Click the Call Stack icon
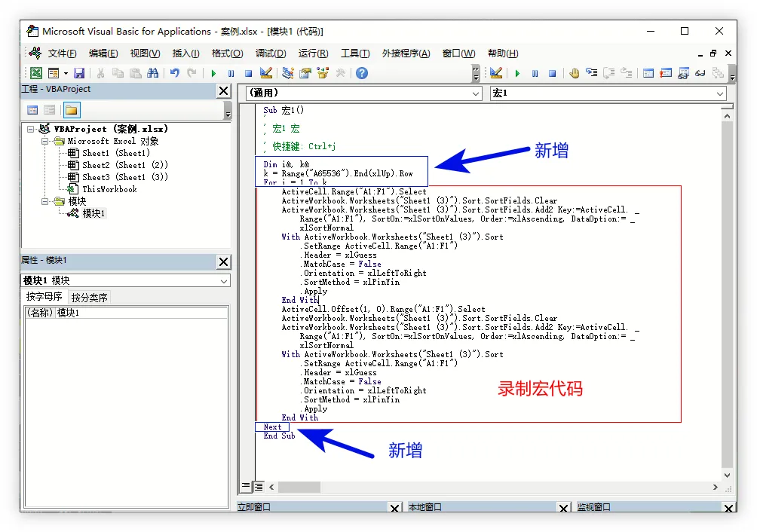The image size is (757, 532). (718, 73)
